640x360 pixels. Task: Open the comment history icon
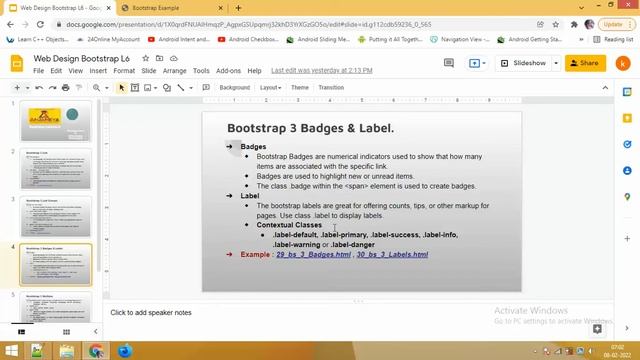tap(449, 63)
